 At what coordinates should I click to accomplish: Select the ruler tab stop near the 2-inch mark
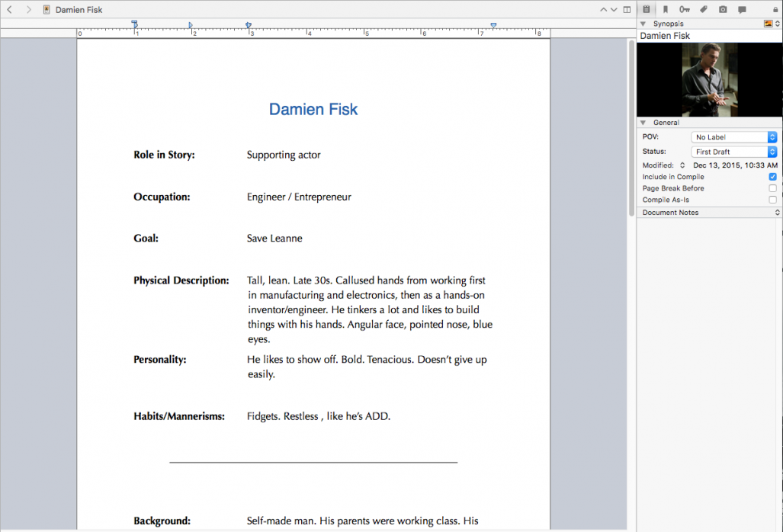pos(191,25)
